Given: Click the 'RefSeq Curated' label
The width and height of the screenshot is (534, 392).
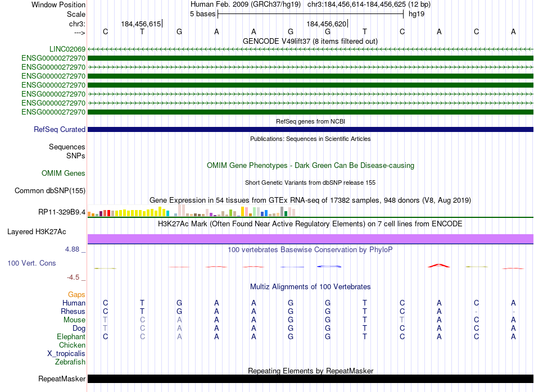Looking at the screenshot, I should (x=60, y=129).
